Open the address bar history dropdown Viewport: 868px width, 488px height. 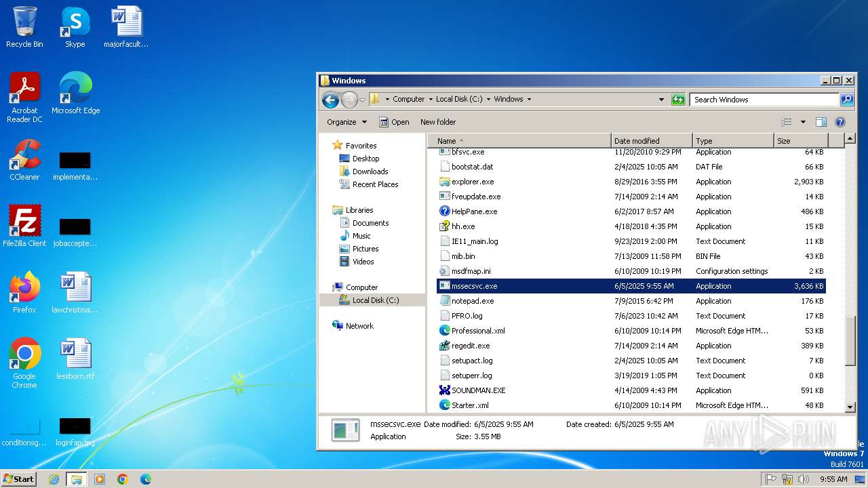(662, 100)
